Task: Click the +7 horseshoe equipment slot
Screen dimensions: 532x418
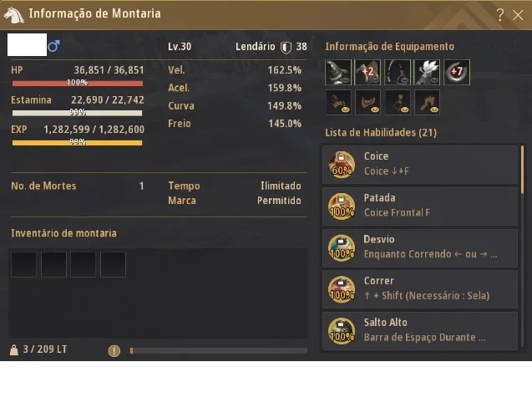Action: click(x=457, y=72)
